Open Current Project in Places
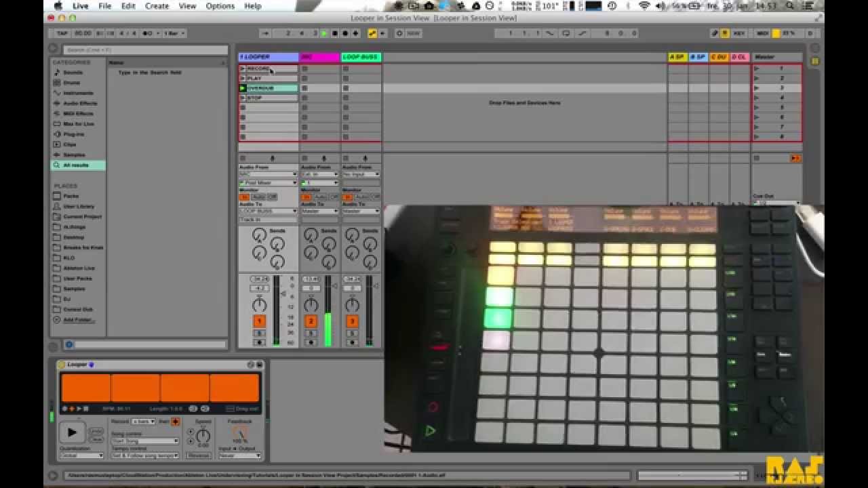Image resolution: width=868 pixels, height=488 pixels. point(82,217)
